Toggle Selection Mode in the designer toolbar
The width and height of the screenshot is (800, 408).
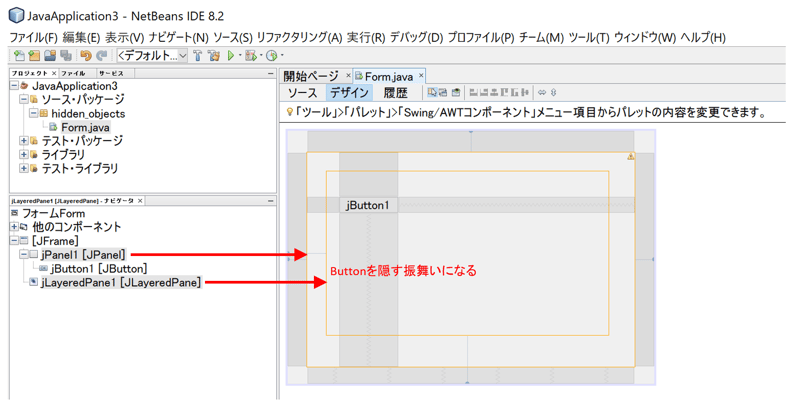432,92
